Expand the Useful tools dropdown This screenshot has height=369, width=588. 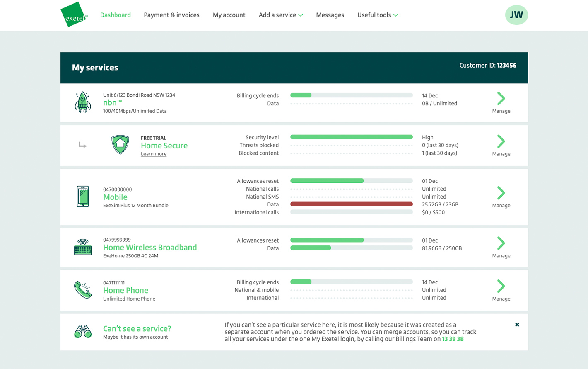click(378, 15)
